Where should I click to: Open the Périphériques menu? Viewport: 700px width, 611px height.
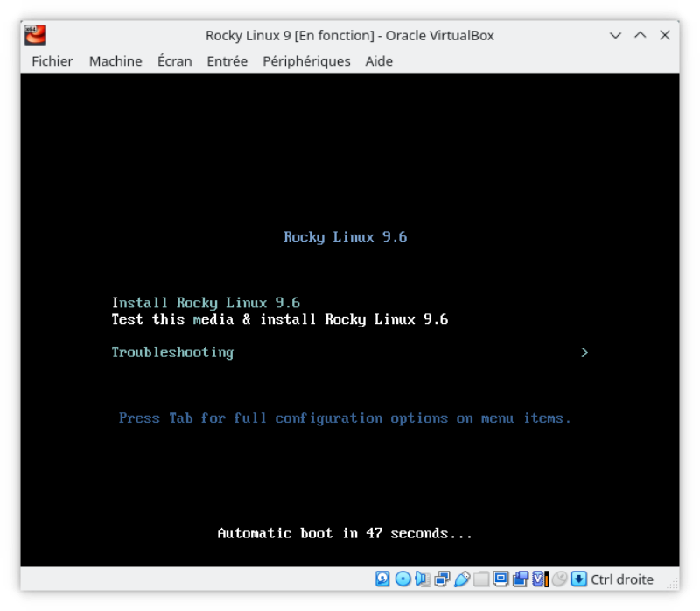coord(305,61)
